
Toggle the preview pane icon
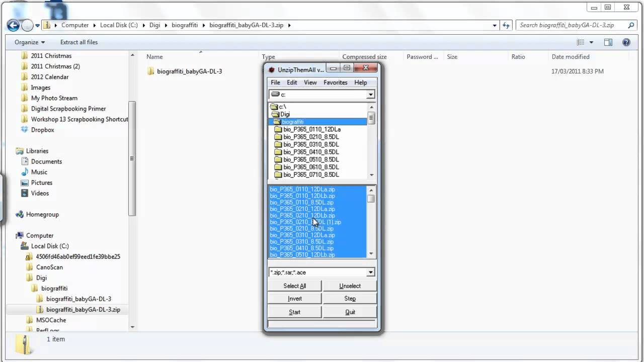click(608, 43)
